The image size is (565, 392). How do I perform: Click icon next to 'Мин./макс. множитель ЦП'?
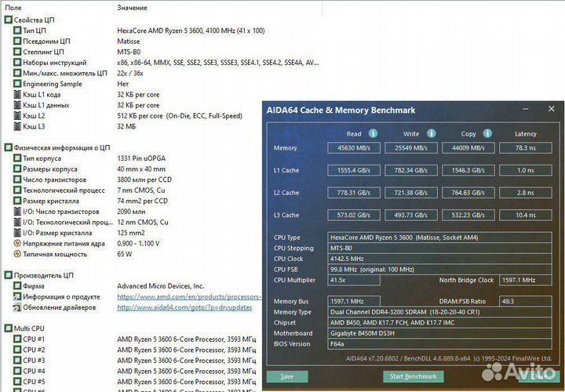[x=17, y=73]
